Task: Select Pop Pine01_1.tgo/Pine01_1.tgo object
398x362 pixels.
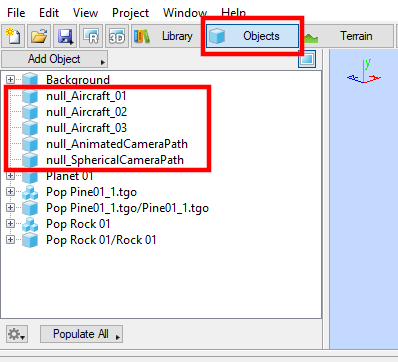Action: click(x=128, y=208)
